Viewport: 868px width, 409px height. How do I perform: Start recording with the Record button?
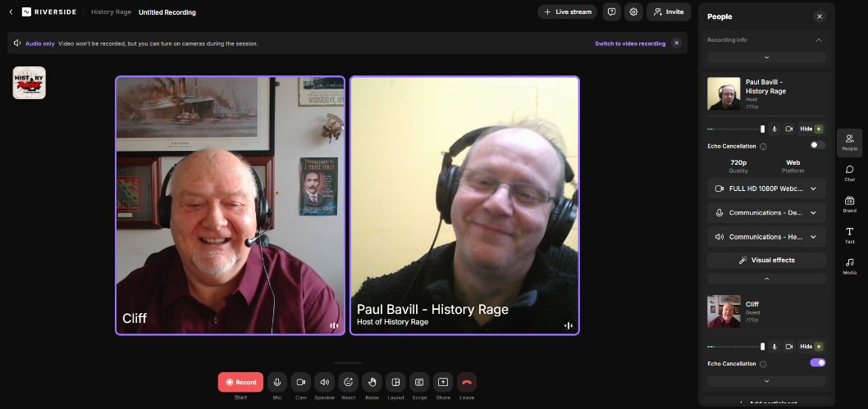click(x=241, y=382)
